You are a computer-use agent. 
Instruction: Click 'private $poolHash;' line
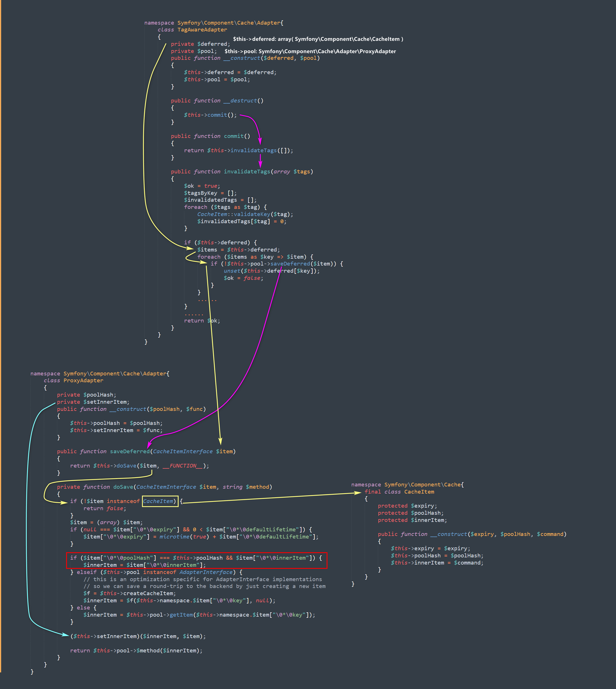coord(87,395)
